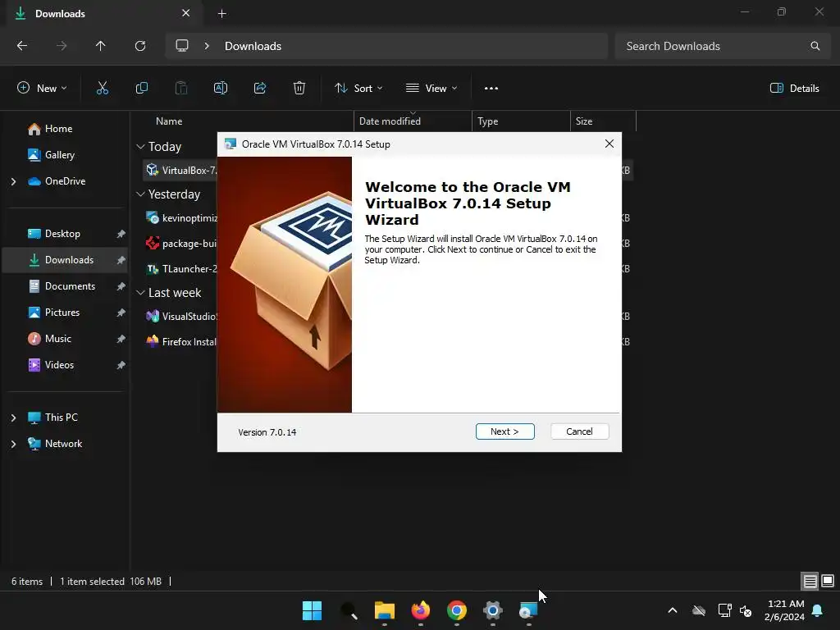Click the network status tray icon
Image resolution: width=840 pixels, height=630 pixels.
[725, 610]
